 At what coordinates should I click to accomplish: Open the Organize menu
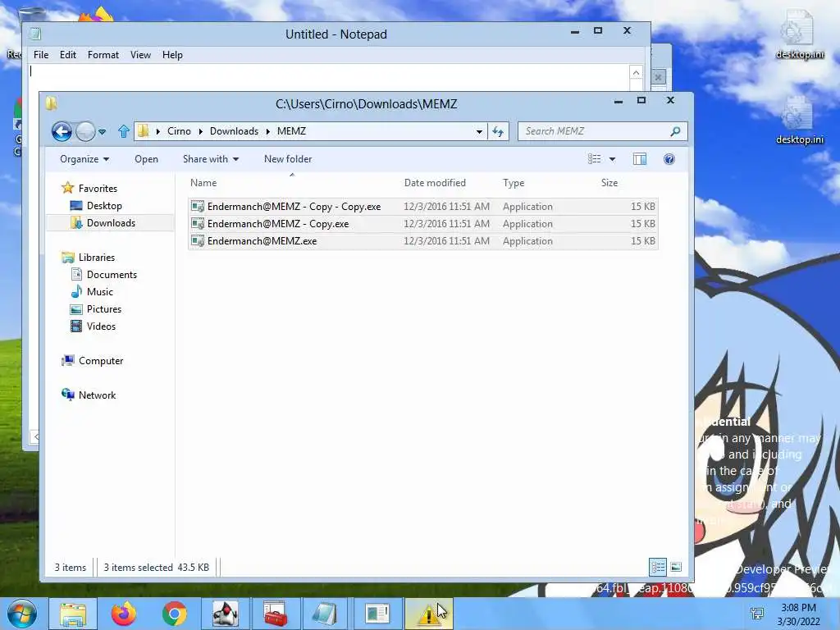pyautogui.click(x=84, y=159)
